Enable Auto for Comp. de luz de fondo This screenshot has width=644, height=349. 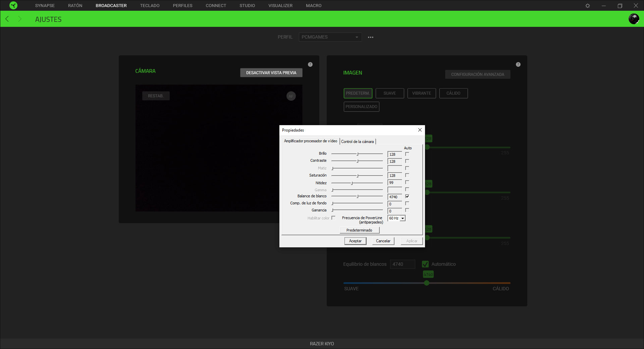(407, 203)
